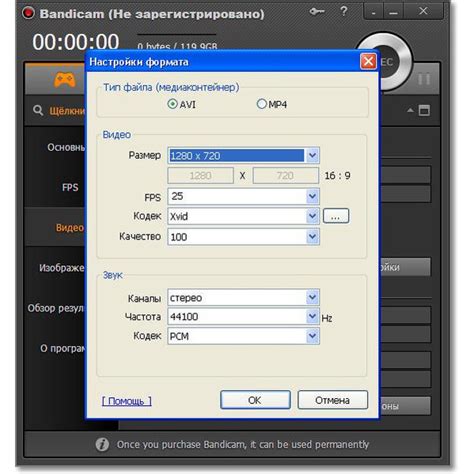Close the format settings dialog
The image size is (474, 474).
368,61
